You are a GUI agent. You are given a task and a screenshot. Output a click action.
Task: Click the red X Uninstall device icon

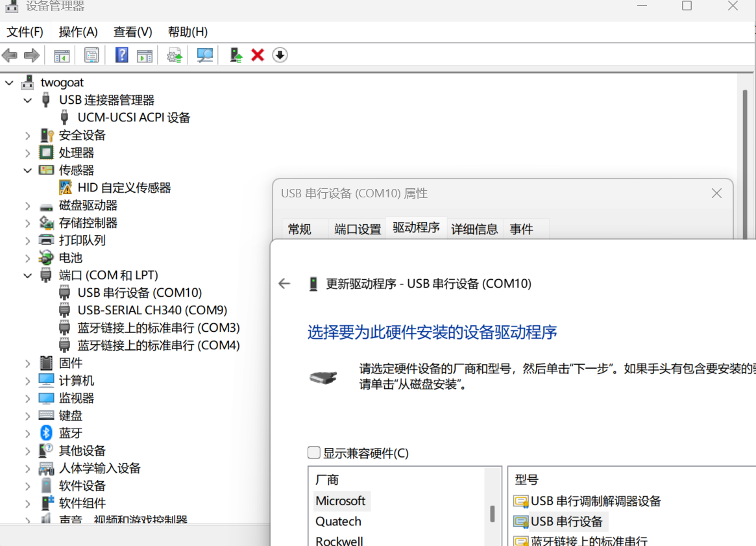point(258,55)
